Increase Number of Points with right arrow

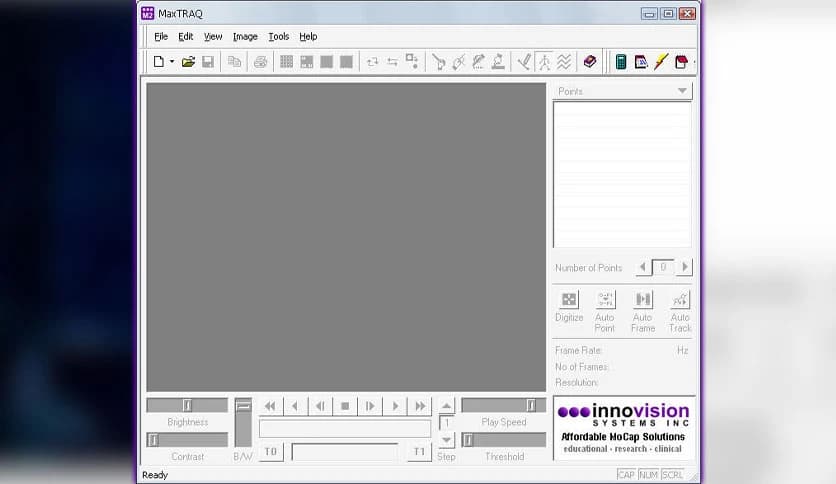685,267
